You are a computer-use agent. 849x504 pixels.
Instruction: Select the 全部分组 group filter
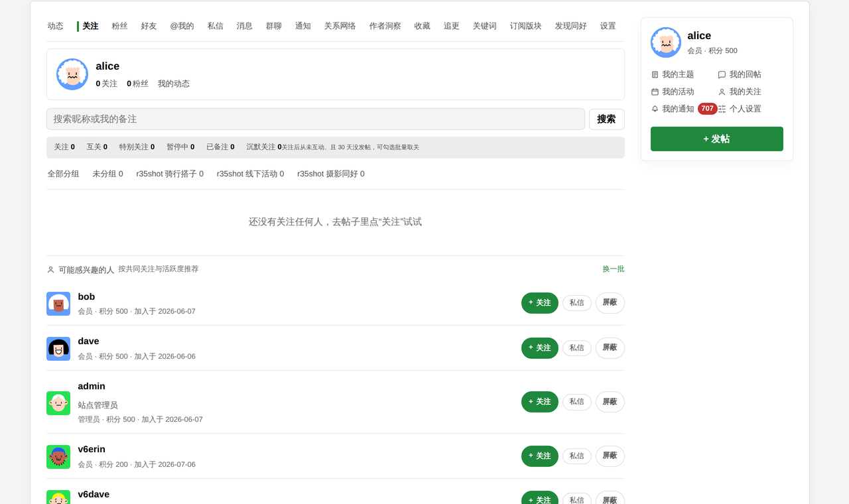[63, 174]
